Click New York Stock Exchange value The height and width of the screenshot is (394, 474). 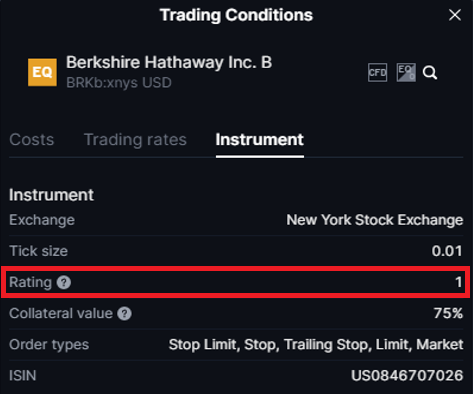[375, 220]
